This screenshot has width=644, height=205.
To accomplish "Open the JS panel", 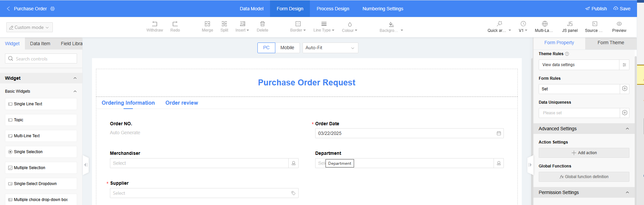I will [x=570, y=27].
